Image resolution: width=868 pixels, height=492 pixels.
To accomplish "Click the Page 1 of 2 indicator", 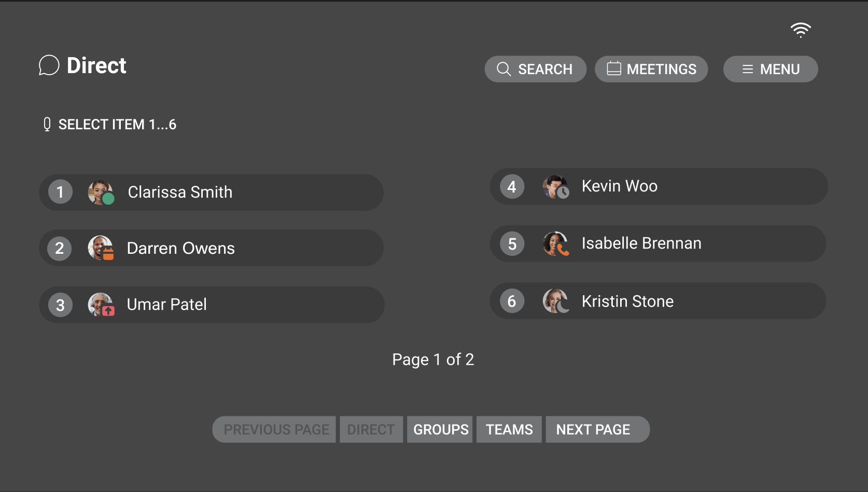I will [x=433, y=360].
